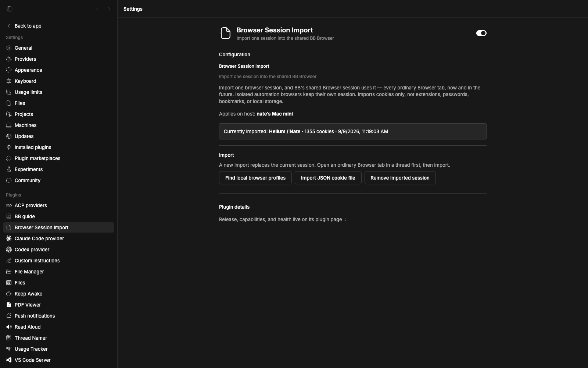The height and width of the screenshot is (368, 588).
Task: Click Import JSON cookie file button
Action: (328, 178)
